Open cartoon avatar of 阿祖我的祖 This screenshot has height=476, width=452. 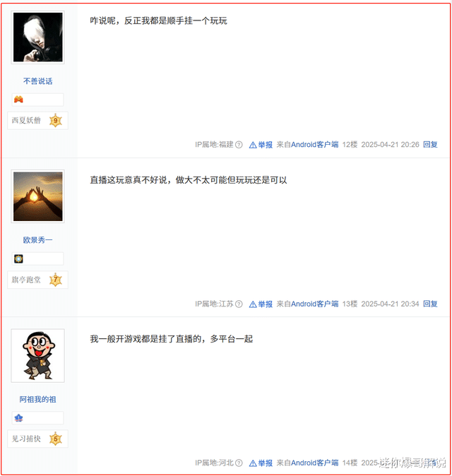click(x=37, y=355)
